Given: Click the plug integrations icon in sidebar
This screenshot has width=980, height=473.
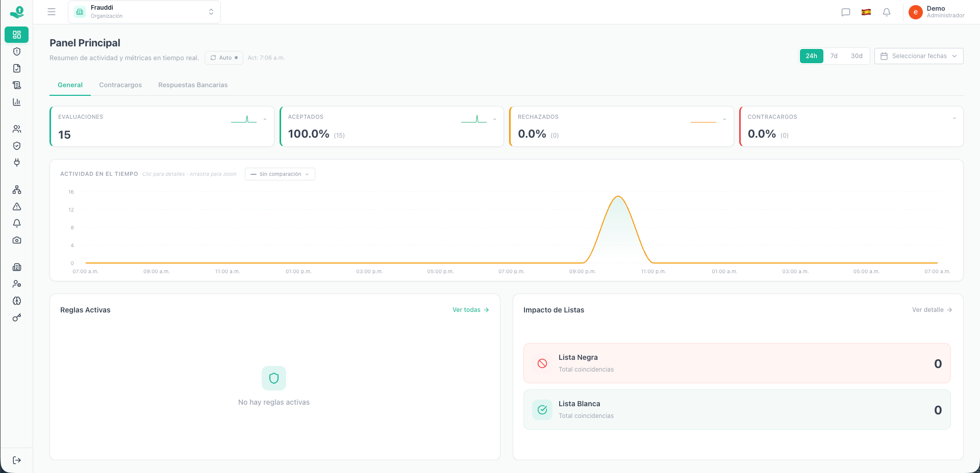Looking at the screenshot, I should click(x=17, y=163).
